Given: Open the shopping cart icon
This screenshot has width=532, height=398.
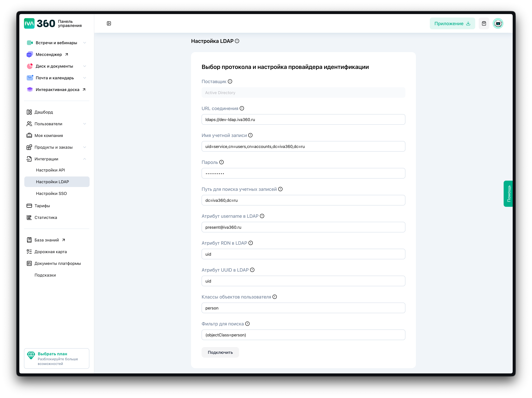Looking at the screenshot, I should click(484, 23).
